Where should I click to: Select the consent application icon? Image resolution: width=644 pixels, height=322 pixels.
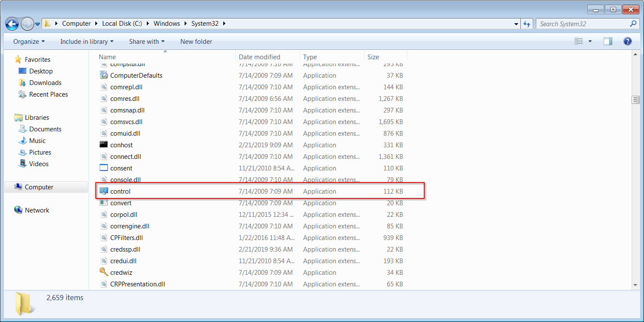(103, 168)
